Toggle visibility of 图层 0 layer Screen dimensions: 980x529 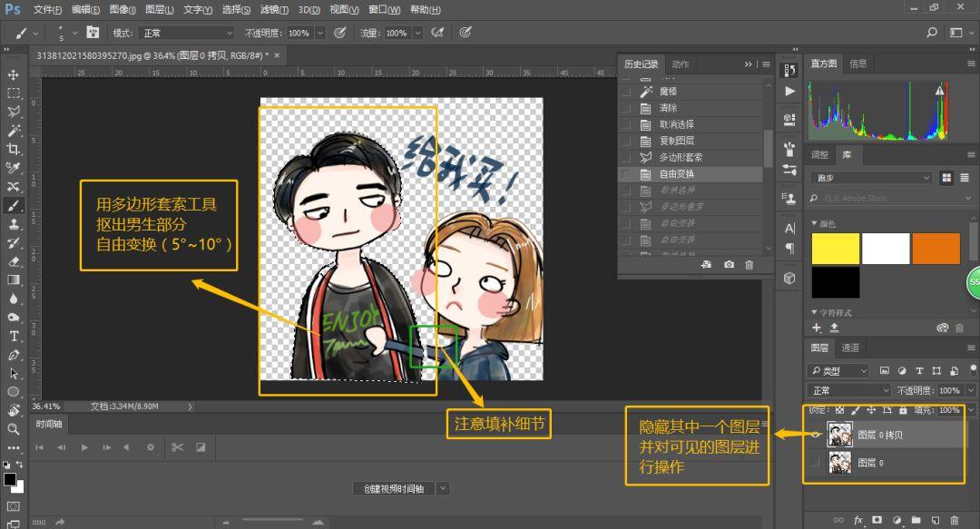[x=815, y=463]
